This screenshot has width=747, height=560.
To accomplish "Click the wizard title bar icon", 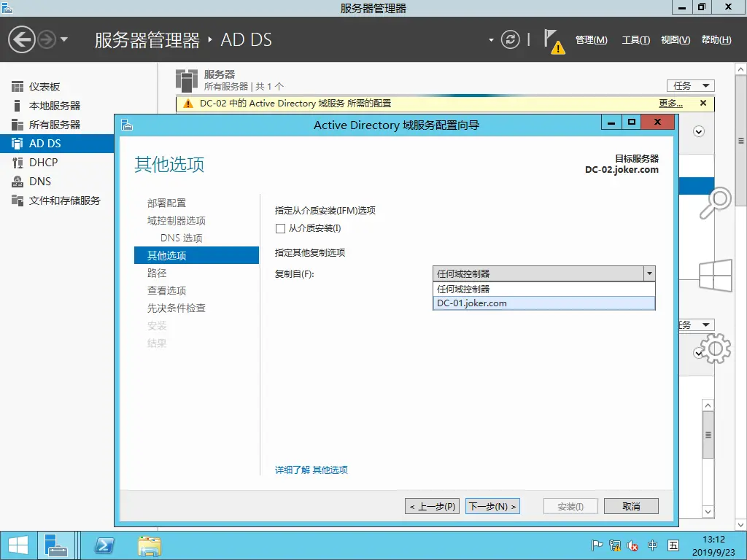I will click(127, 125).
